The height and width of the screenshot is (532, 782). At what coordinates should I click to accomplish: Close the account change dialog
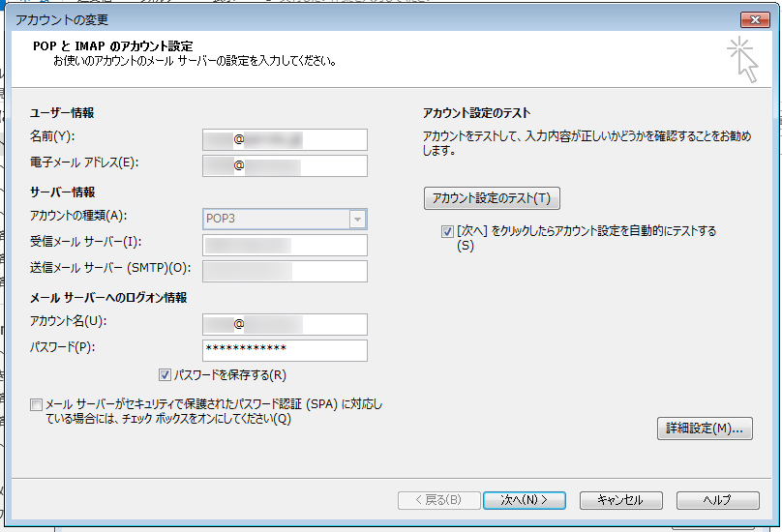point(752,19)
